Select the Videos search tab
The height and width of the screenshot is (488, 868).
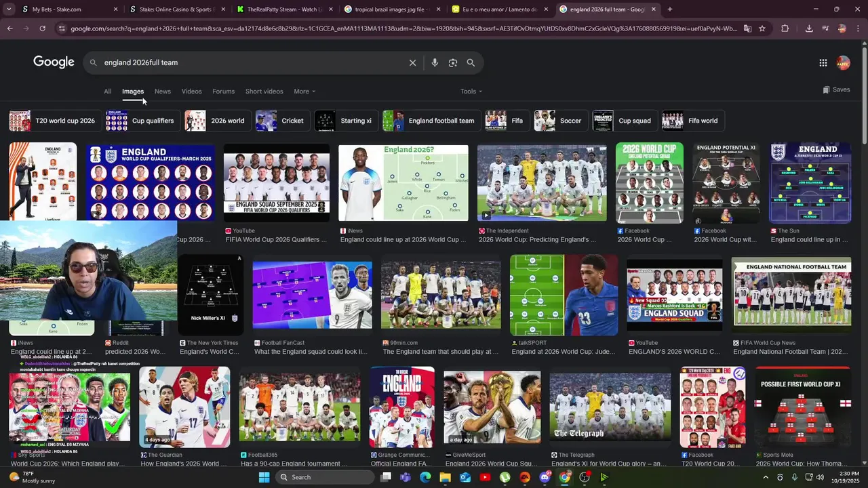[x=191, y=91]
